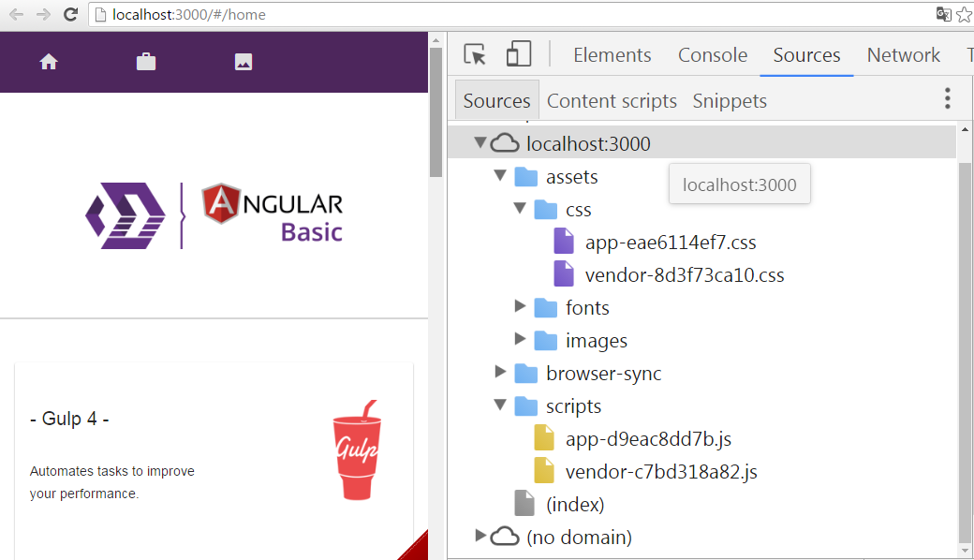
Task: Click the vendor-c7bd318a82.js file icon
Action: (x=544, y=471)
